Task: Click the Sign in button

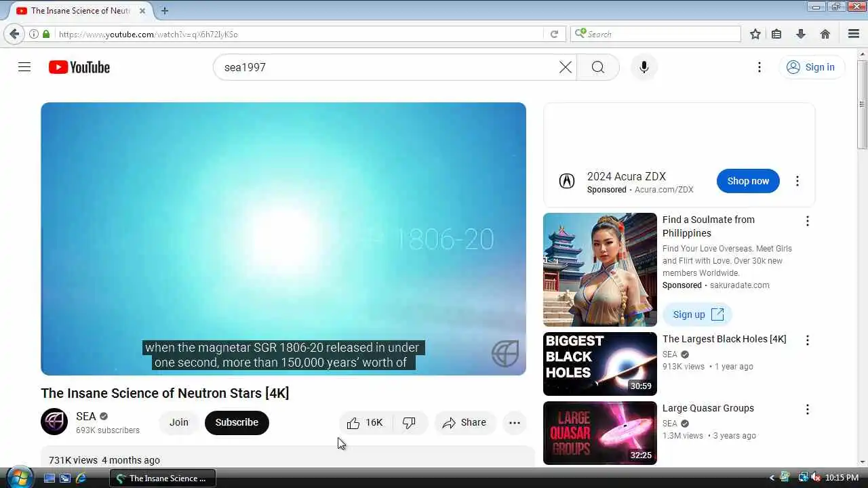Action: [x=811, y=67]
